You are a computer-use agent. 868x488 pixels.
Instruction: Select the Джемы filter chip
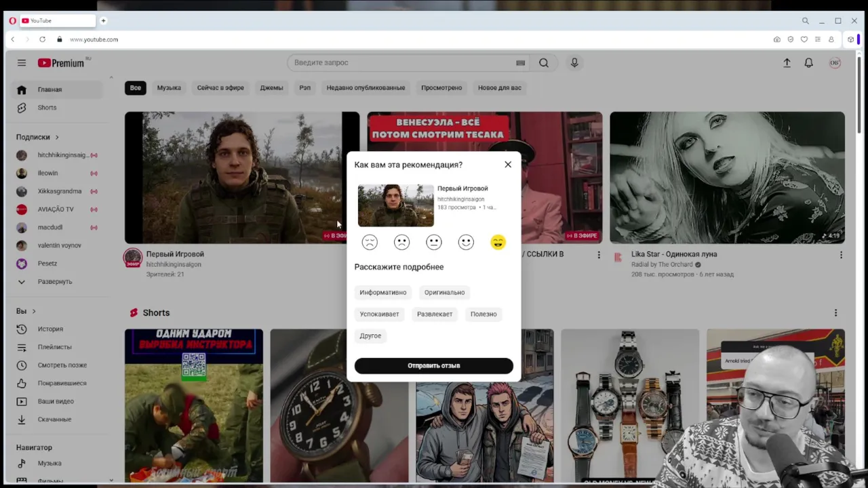point(271,87)
